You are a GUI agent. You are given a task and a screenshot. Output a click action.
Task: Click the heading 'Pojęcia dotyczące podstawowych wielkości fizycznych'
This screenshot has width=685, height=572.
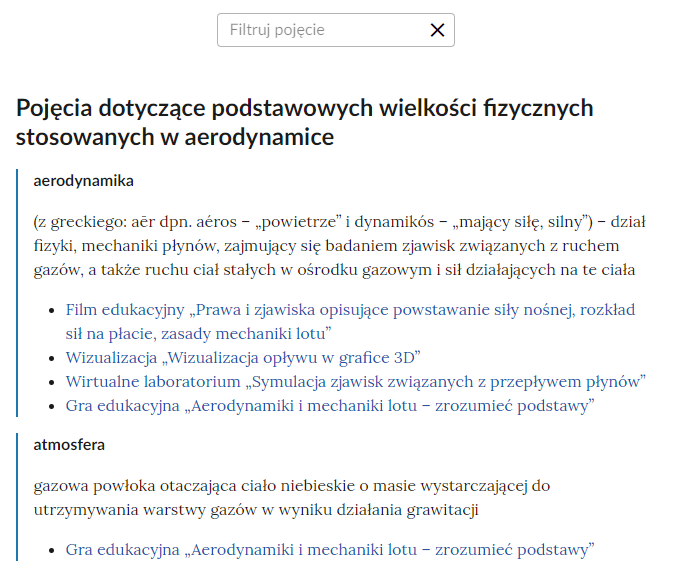[x=304, y=122]
